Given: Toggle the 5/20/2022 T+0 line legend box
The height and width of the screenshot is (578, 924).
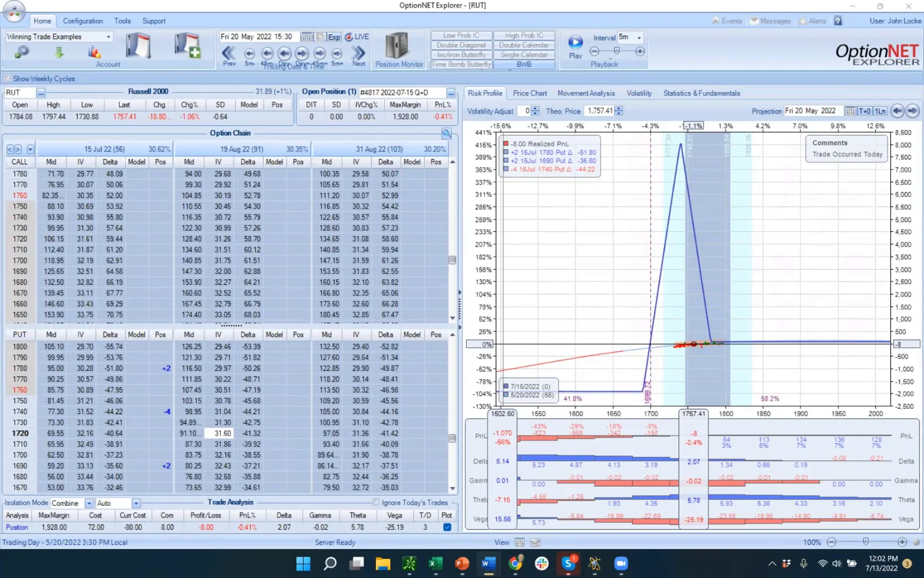Looking at the screenshot, I should coord(506,395).
